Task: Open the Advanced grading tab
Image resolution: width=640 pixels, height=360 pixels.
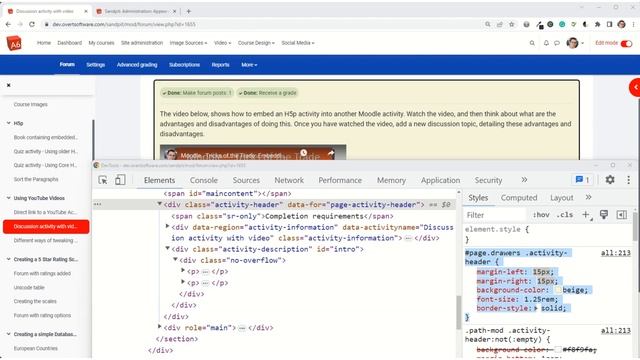Action: click(137, 65)
